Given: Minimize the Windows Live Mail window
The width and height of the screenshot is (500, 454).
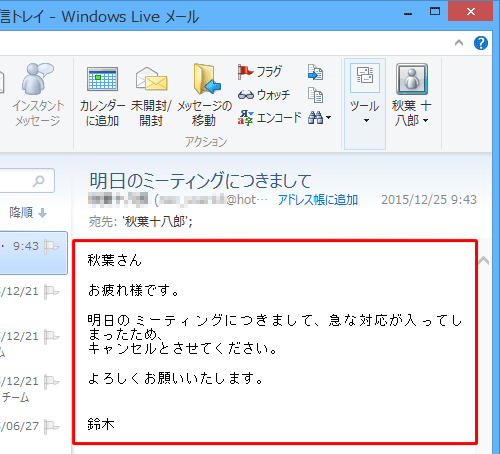Looking at the screenshot, I should point(408,13).
